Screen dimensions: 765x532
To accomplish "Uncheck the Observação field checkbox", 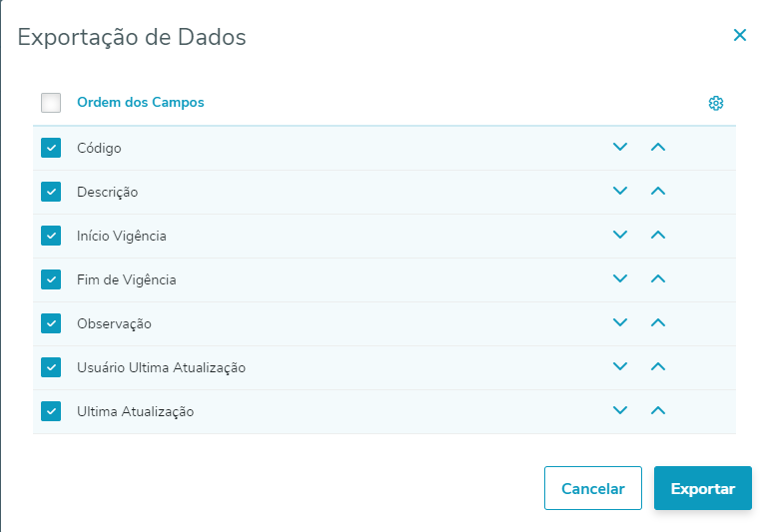I will [x=51, y=323].
